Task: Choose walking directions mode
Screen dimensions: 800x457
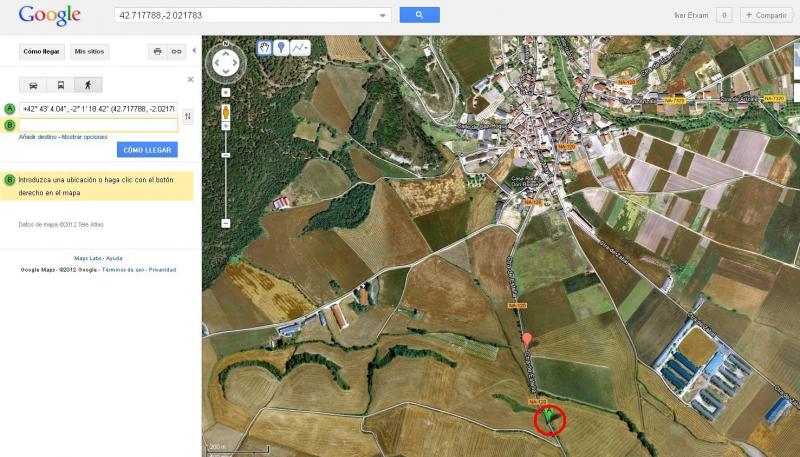Action: click(88, 85)
